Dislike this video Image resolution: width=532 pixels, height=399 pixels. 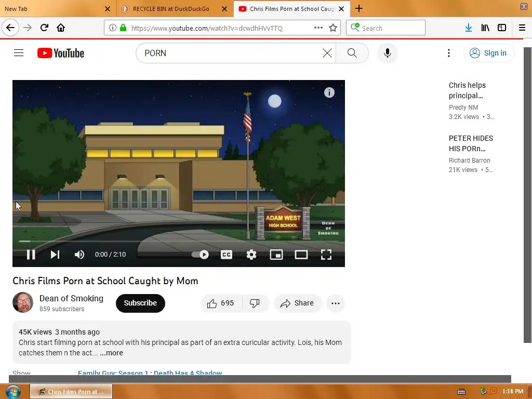point(255,303)
